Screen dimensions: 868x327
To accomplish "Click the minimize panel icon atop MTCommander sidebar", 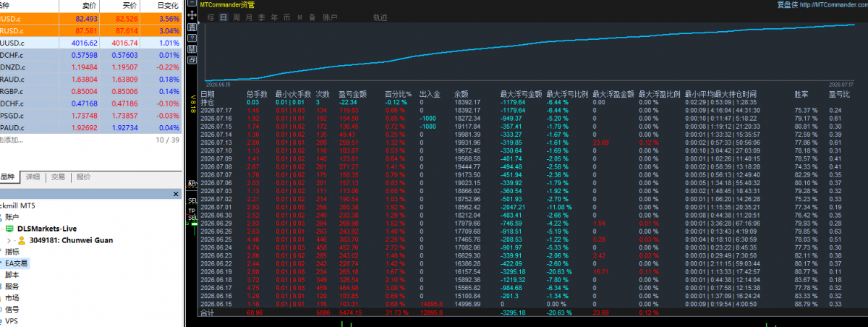I will (192, 3).
